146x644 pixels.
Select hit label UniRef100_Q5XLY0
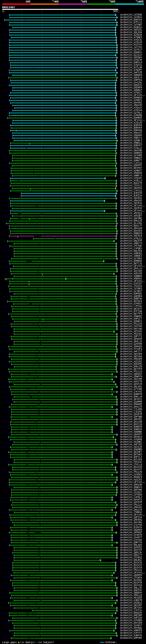click(131, 268)
